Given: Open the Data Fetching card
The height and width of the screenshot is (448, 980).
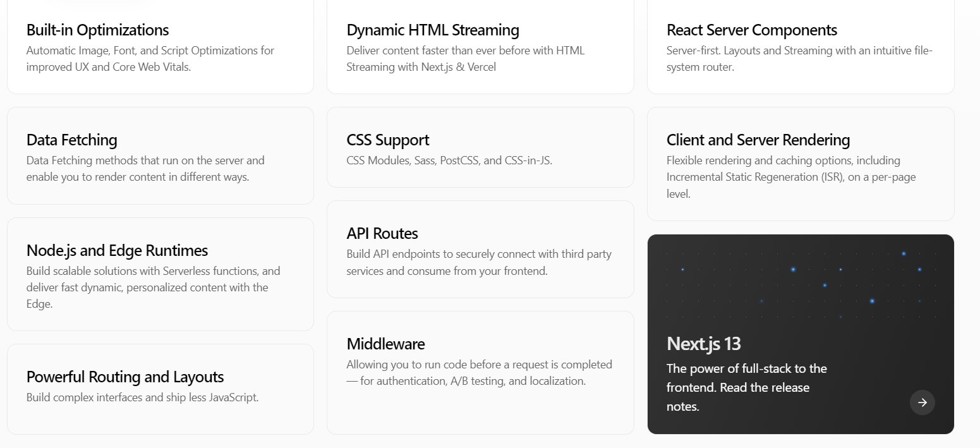Looking at the screenshot, I should [x=160, y=155].
